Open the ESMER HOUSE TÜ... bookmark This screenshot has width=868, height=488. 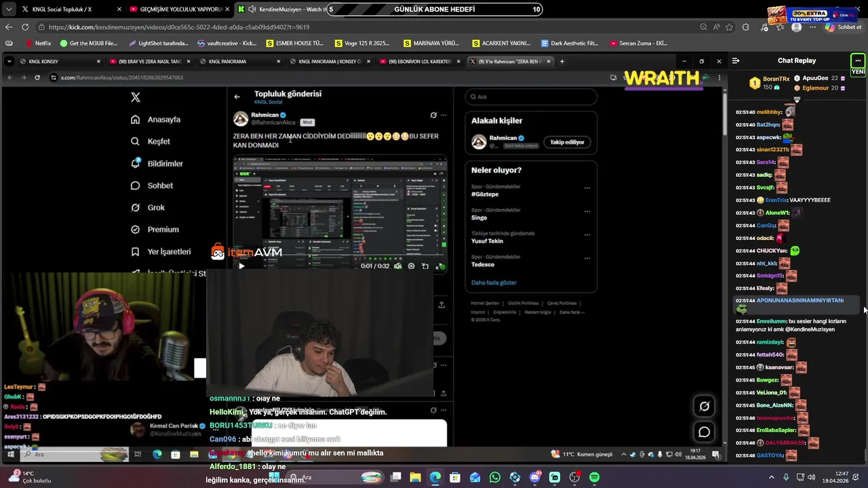tap(295, 43)
